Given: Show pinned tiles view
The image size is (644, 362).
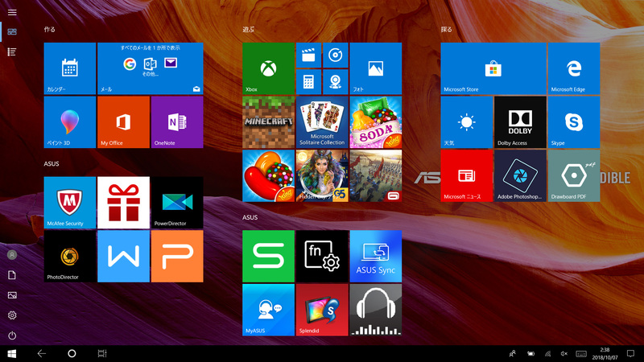Looking at the screenshot, I should click(x=12, y=32).
